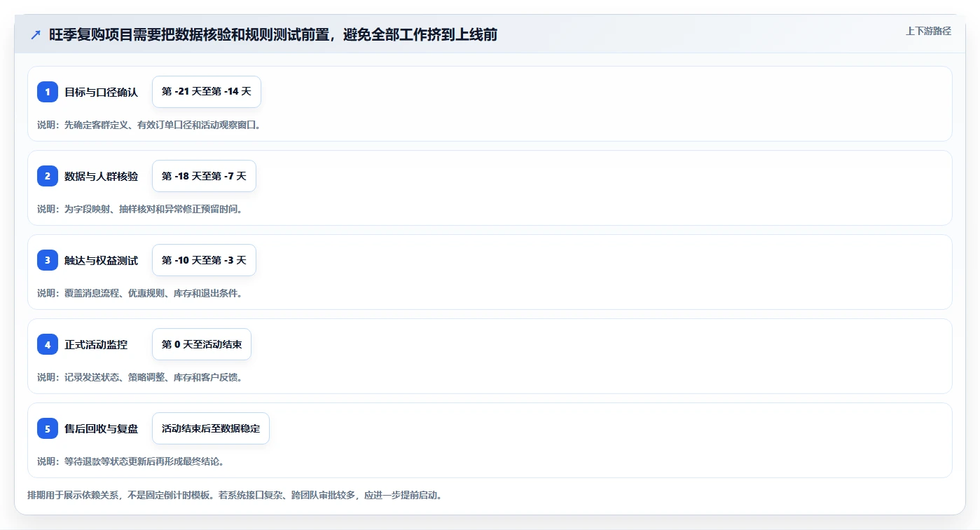The image size is (980, 530).
Task: Click the note 为字段映射、抽样核对和异常修正
Action: click(140, 209)
